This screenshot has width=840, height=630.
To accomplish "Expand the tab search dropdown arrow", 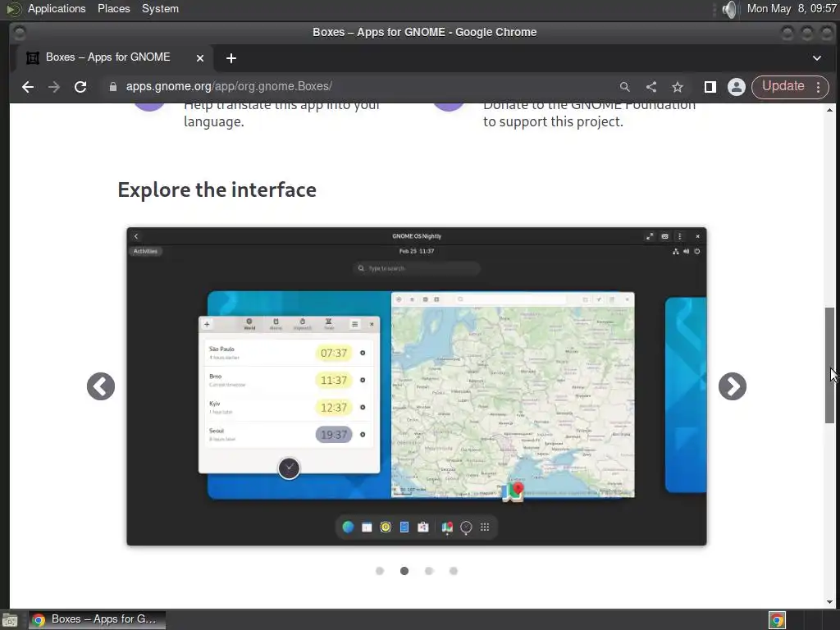I will click(816, 58).
